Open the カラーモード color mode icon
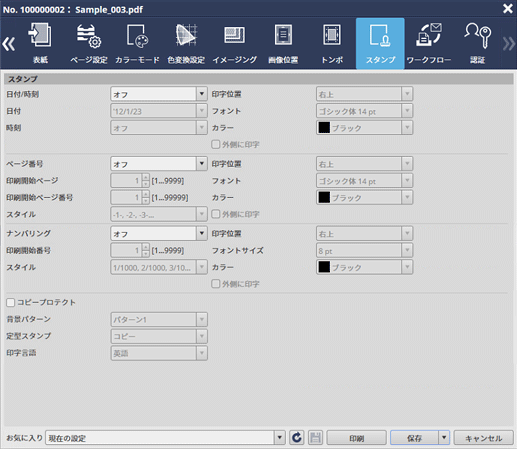The image size is (517, 449). click(x=137, y=43)
